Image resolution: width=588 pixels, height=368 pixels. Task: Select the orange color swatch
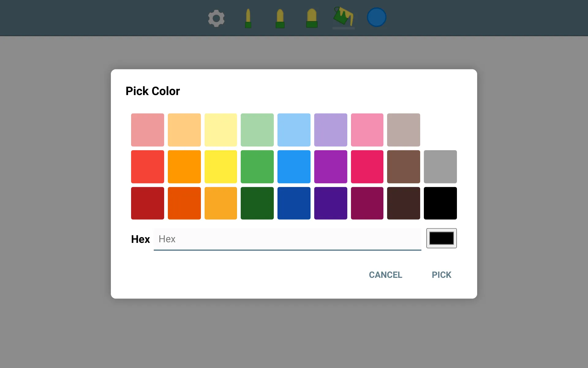[184, 166]
